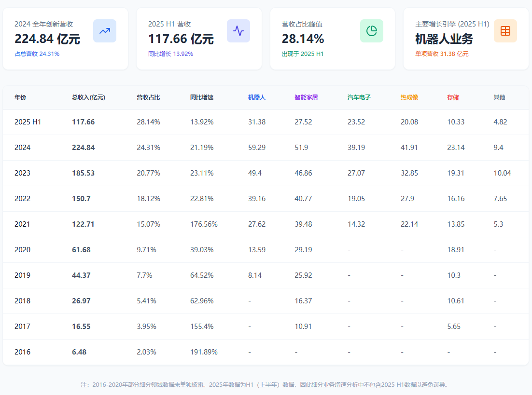Click the 2021 growth rate 176.56%
This screenshot has width=532, height=395.
(204, 224)
